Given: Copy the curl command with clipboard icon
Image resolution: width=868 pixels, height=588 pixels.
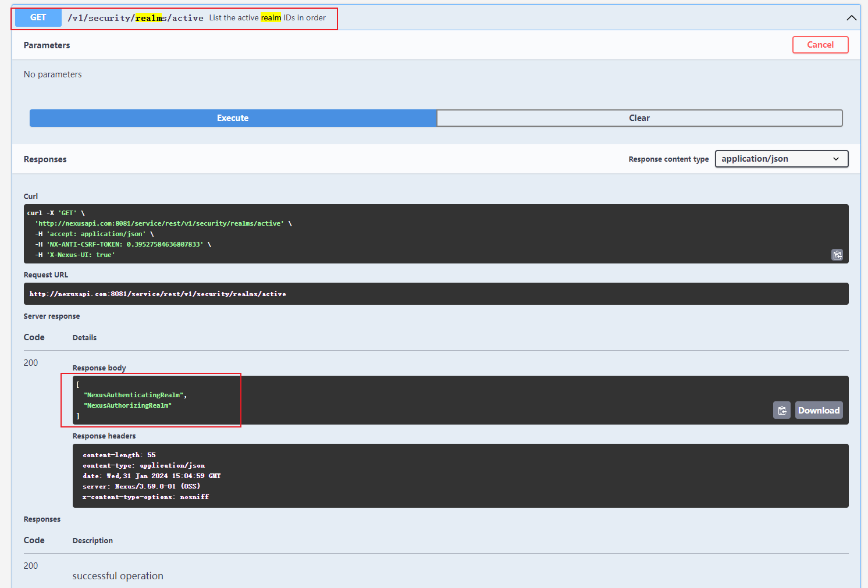Looking at the screenshot, I should pyautogui.click(x=837, y=255).
